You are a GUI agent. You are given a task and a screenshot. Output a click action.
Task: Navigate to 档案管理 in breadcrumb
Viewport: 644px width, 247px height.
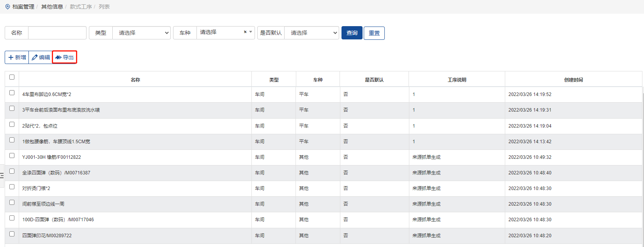[23, 7]
